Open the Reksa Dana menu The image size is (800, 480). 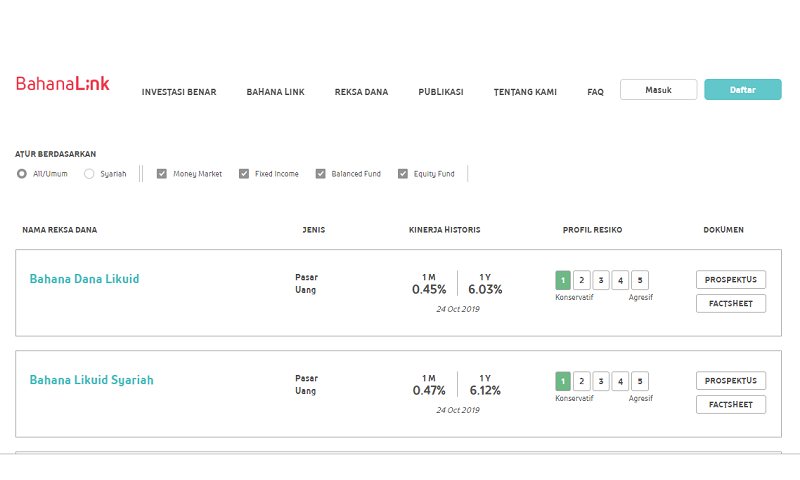click(x=361, y=92)
